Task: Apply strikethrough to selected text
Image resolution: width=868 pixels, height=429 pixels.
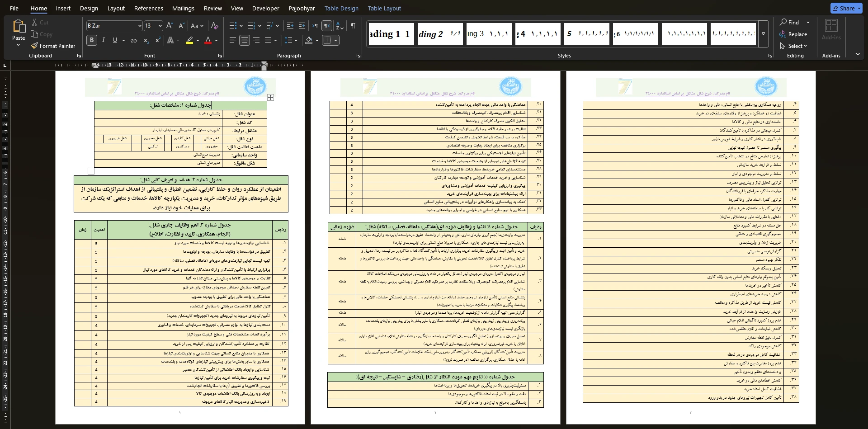Action: tap(133, 40)
